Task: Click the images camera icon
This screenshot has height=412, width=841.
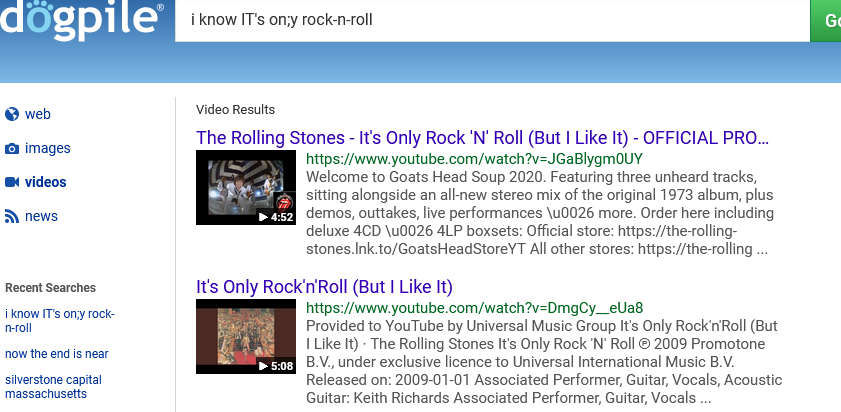Action: click(12, 148)
